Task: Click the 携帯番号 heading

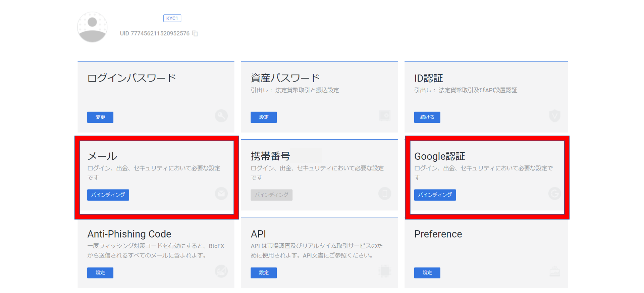Action: 270,156
